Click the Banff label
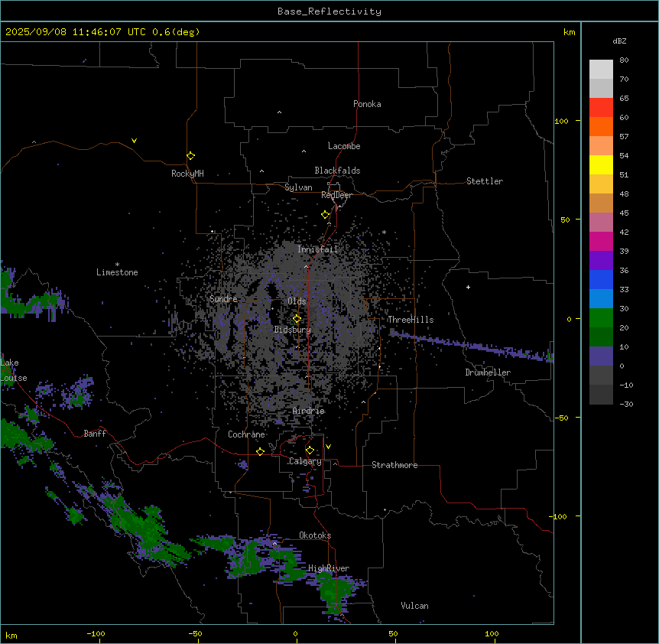Screen dimensions: 659x644 pyautogui.click(x=95, y=434)
